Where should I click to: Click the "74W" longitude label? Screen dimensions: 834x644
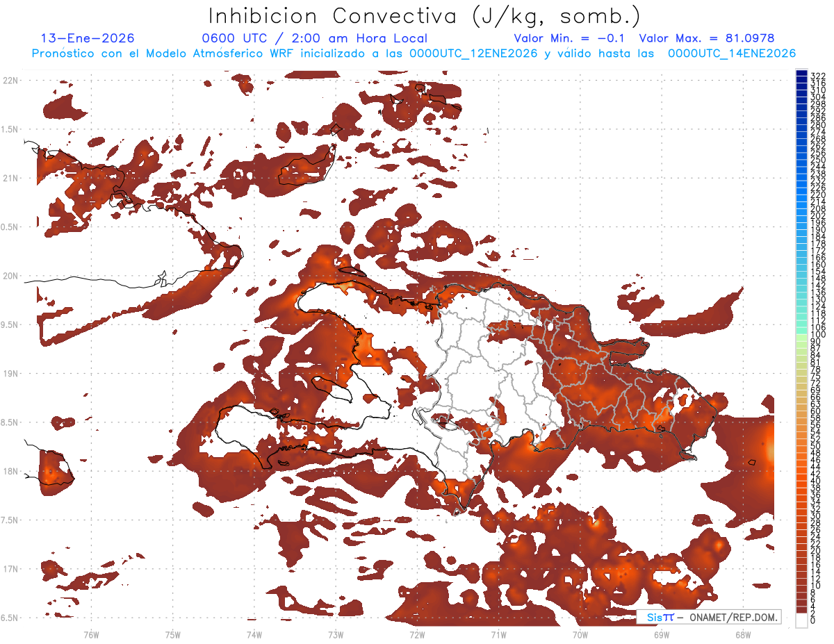coord(254,634)
